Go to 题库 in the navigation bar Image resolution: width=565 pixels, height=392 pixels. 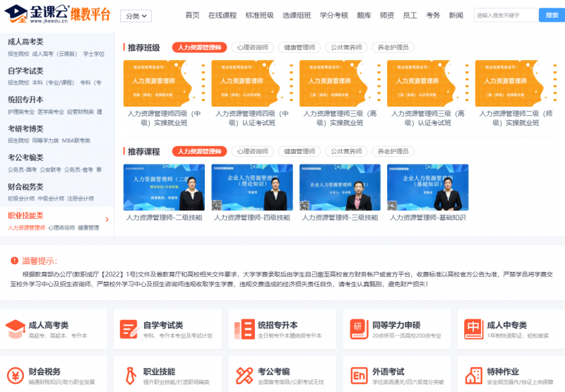(x=364, y=15)
